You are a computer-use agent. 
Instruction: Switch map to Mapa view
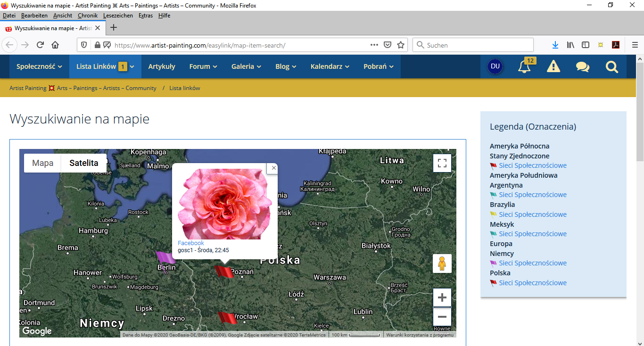click(42, 163)
